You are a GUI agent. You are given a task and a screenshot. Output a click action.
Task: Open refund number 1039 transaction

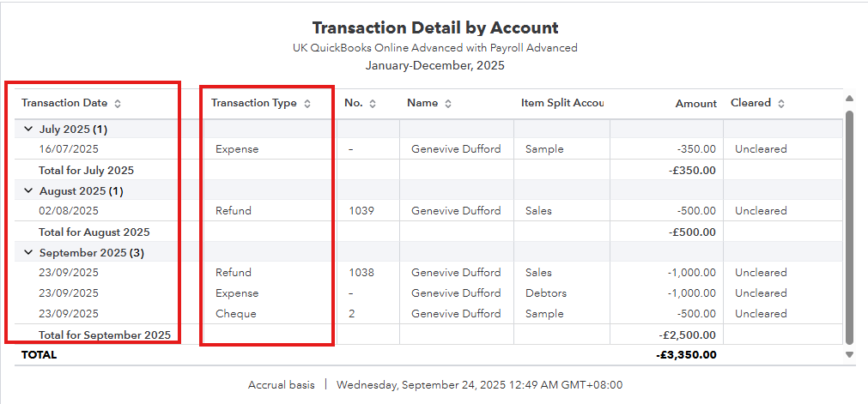pyautogui.click(x=361, y=211)
